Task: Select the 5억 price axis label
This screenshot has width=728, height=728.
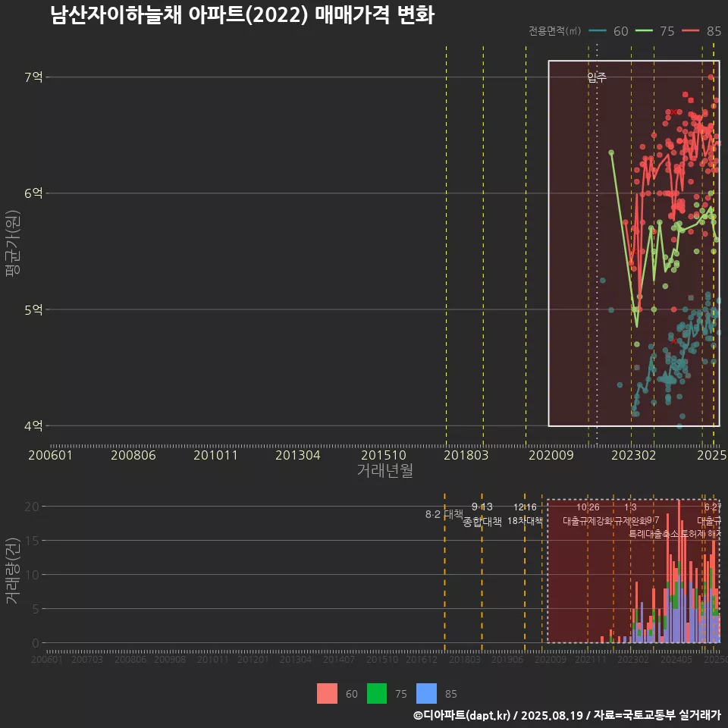Action: [x=33, y=309]
